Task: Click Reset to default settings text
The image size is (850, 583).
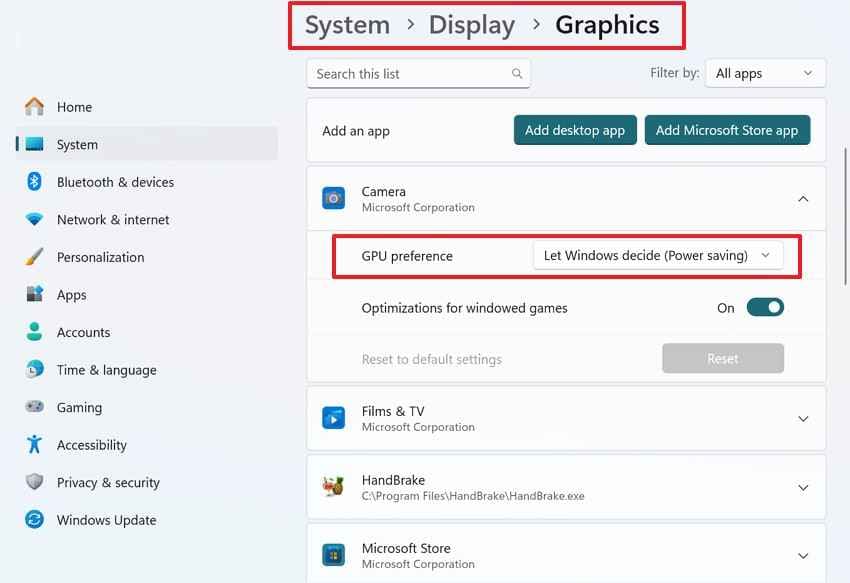Action: click(432, 359)
